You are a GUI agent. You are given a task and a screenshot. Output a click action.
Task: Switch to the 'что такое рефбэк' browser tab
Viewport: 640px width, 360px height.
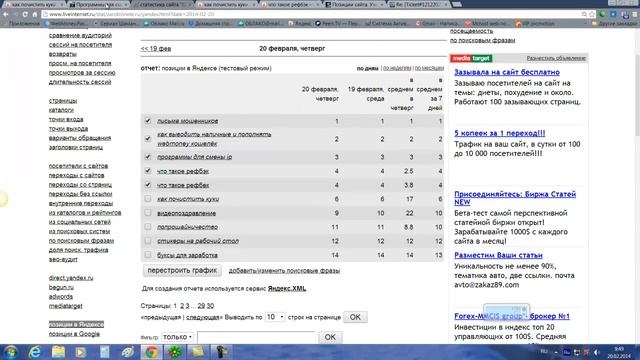(x=291, y=4)
